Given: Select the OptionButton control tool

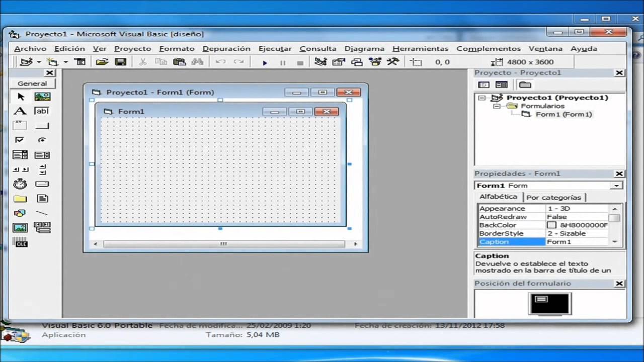Looking at the screenshot, I should click(x=42, y=140).
